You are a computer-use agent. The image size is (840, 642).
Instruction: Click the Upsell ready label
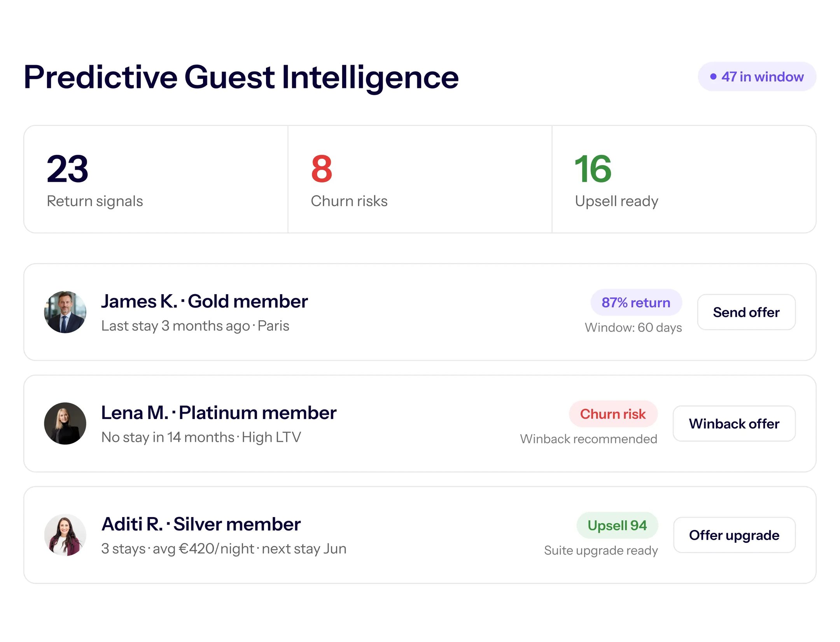coord(617,202)
